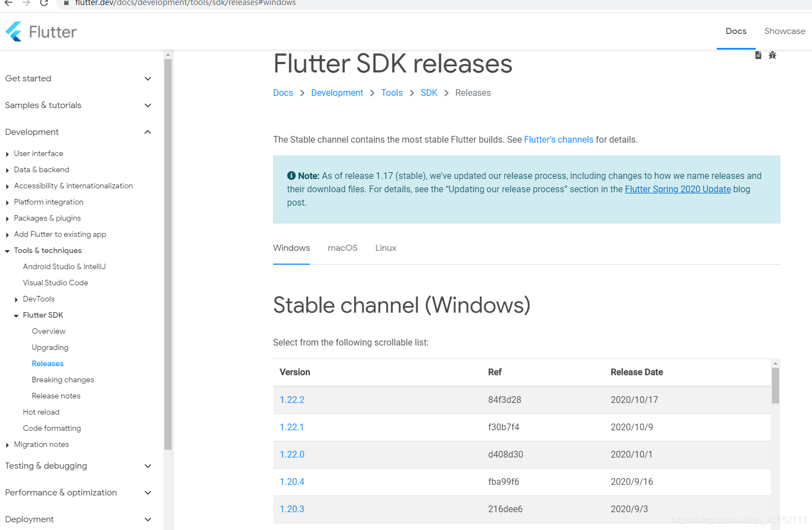Click the browser address bar URL
Viewport: 812px width, 530px height.
coord(186,3)
